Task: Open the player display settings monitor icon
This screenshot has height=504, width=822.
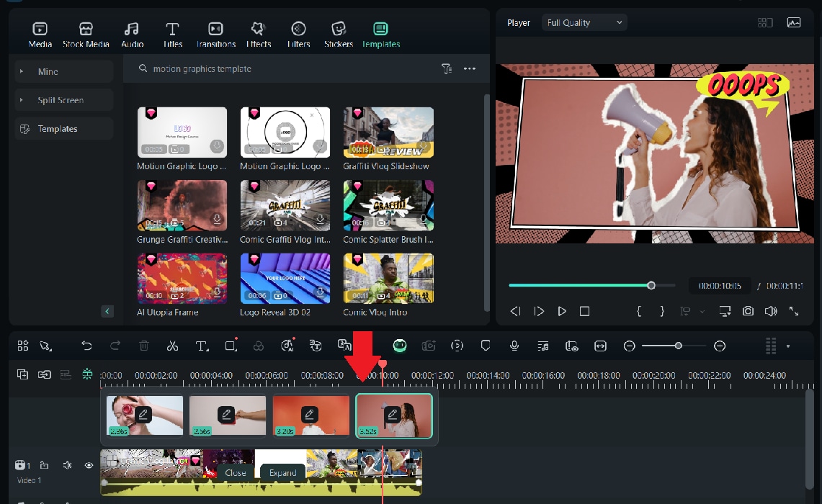Action: tap(725, 311)
